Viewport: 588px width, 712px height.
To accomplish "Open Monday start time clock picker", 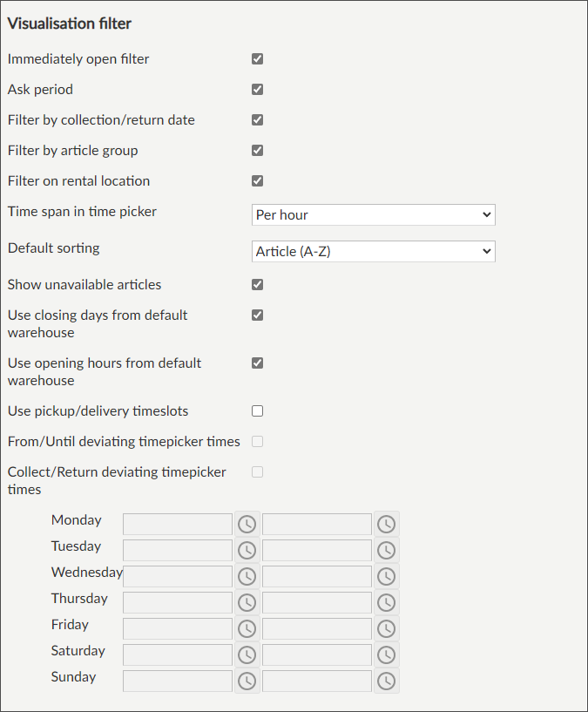I will (x=247, y=524).
